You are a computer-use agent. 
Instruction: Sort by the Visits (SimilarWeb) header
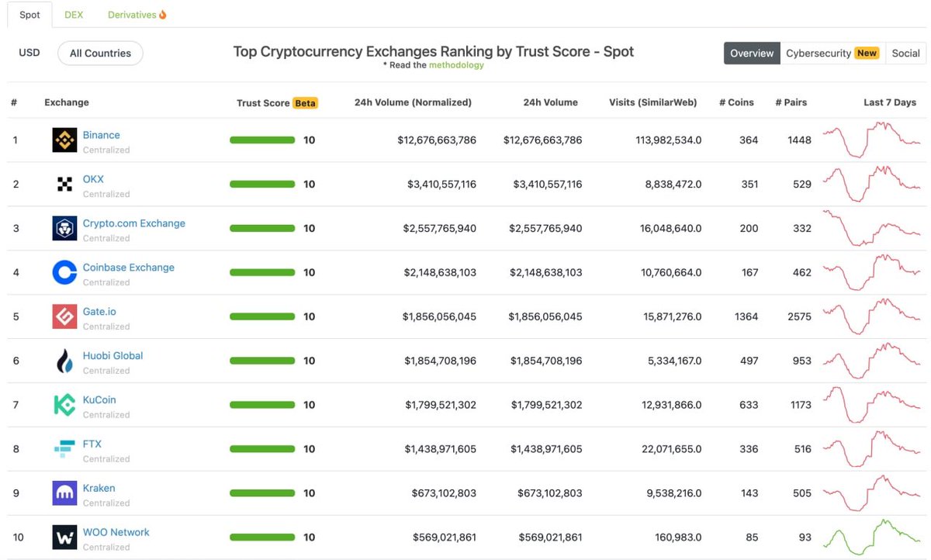[653, 102]
